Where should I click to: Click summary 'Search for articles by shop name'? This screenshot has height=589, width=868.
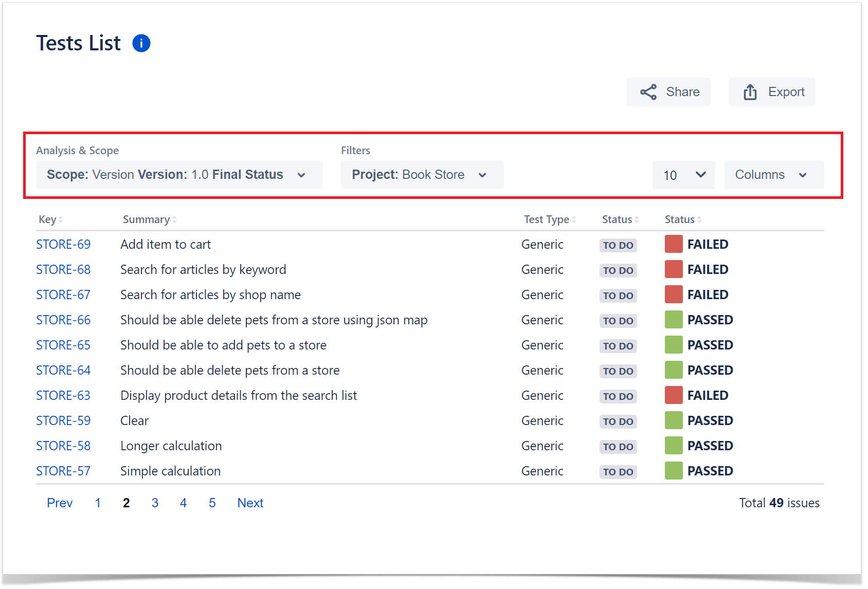(x=210, y=295)
